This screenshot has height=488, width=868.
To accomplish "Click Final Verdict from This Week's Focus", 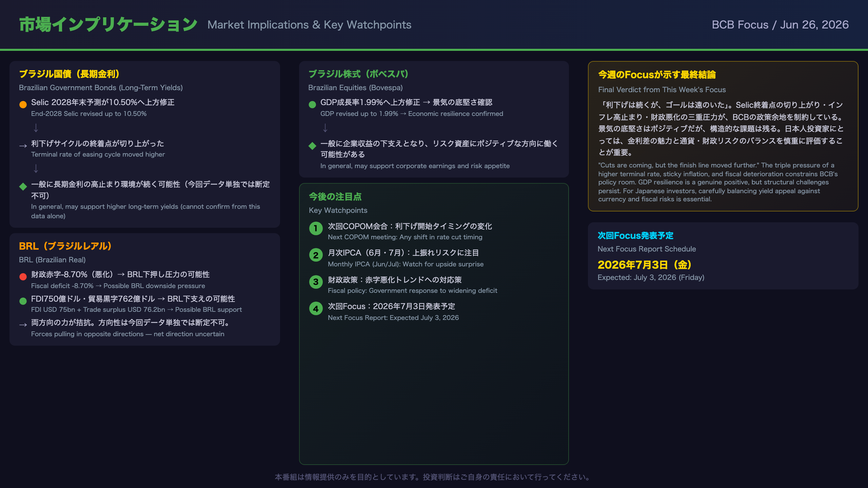I will point(662,90).
